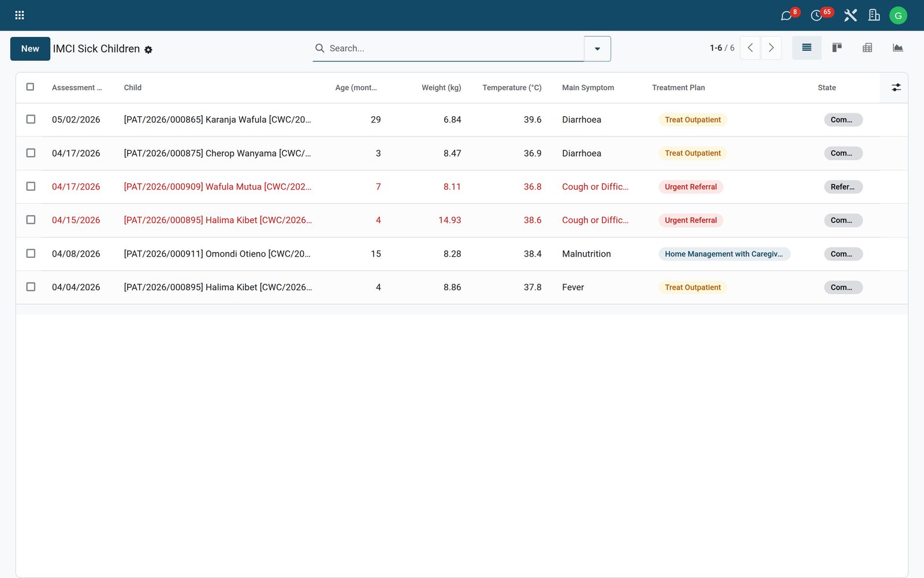Switch to graph view

click(x=897, y=48)
